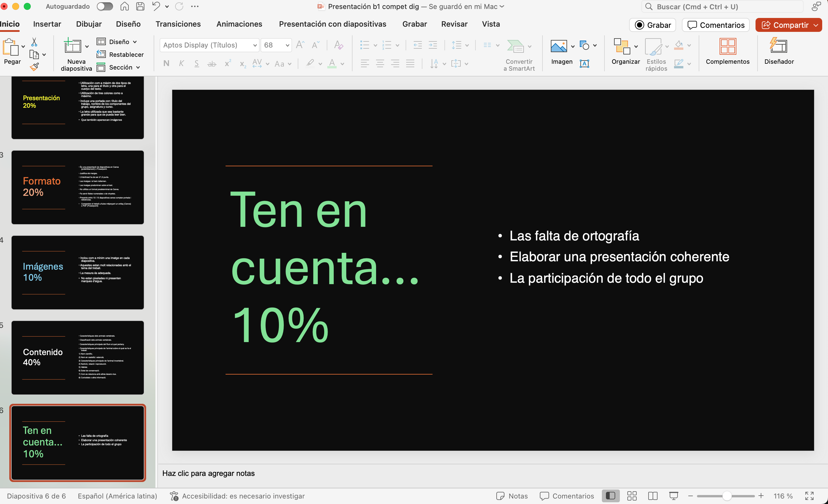Open the Dibujar tab
This screenshot has width=828, height=504.
pos(89,24)
